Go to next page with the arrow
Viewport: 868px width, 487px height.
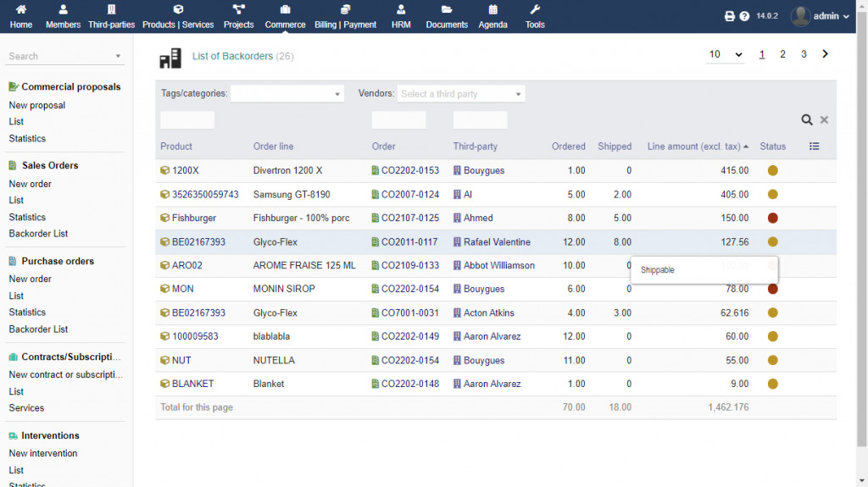coord(826,54)
